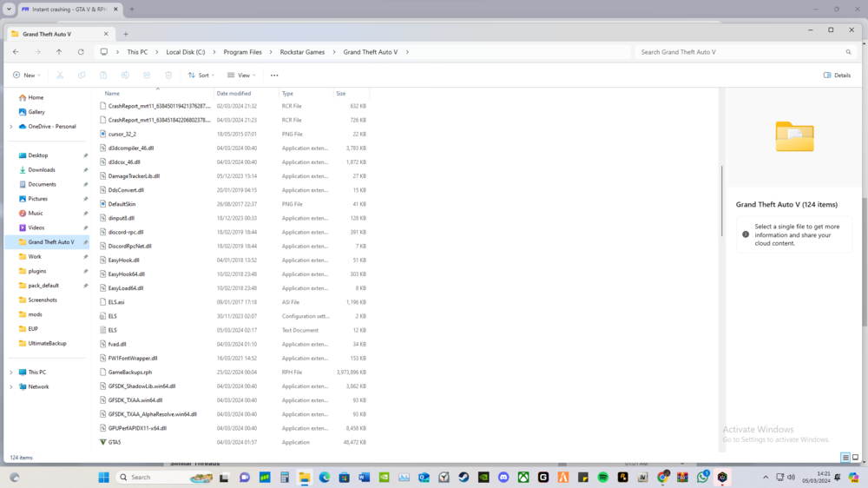Open Downloads in the navigation pane
Screen dimensions: 868x488
point(42,170)
